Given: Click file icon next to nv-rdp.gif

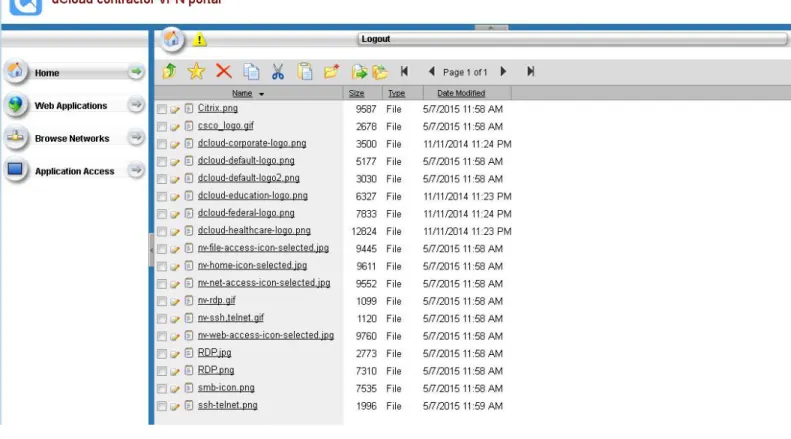Looking at the screenshot, I should (x=189, y=301).
